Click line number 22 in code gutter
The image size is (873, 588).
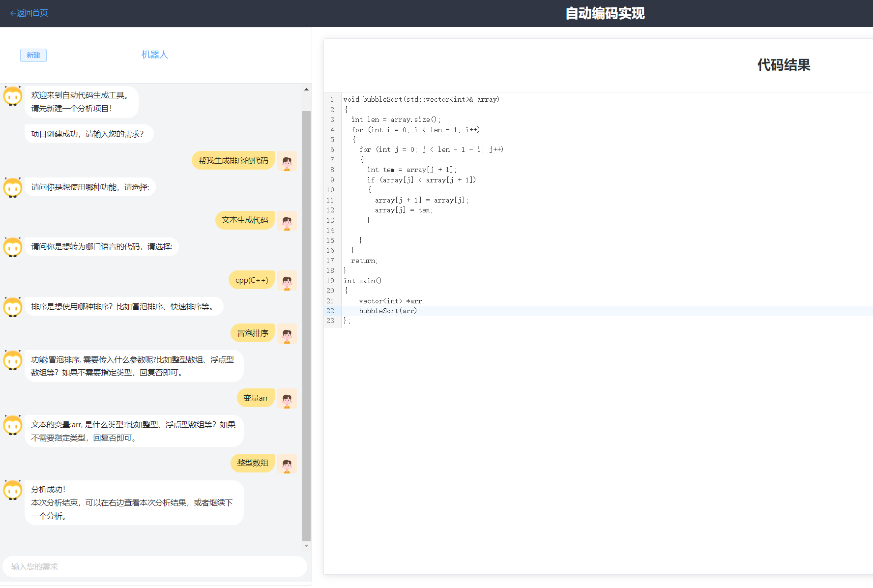coord(330,311)
